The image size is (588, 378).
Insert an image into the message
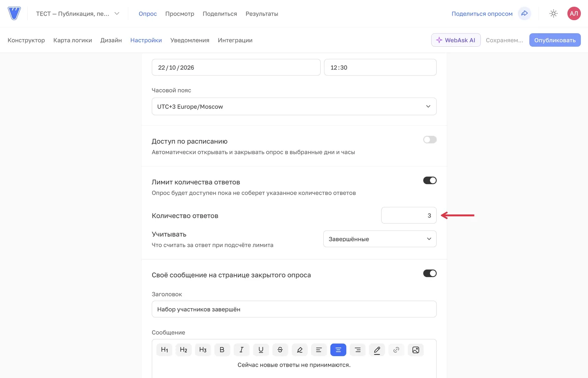(x=416, y=350)
